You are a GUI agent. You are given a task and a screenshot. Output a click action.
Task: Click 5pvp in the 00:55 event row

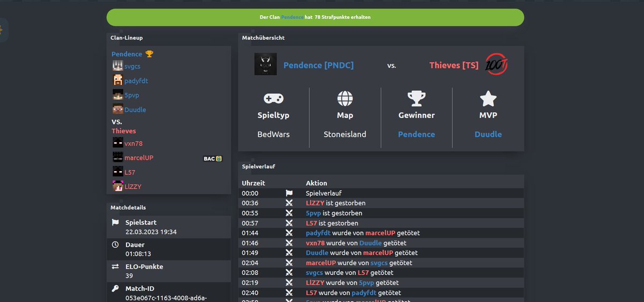pyautogui.click(x=313, y=213)
